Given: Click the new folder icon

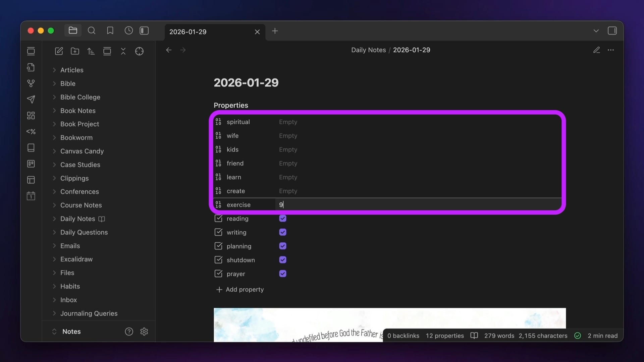Looking at the screenshot, I should (75, 51).
